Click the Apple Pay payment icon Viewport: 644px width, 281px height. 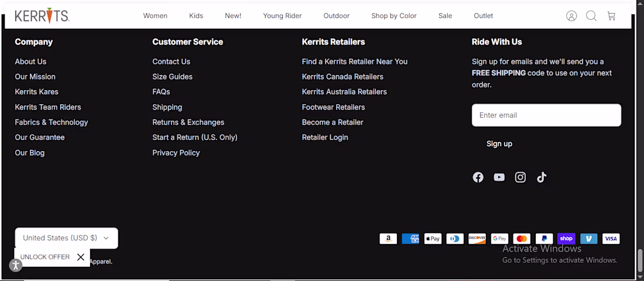(433, 239)
